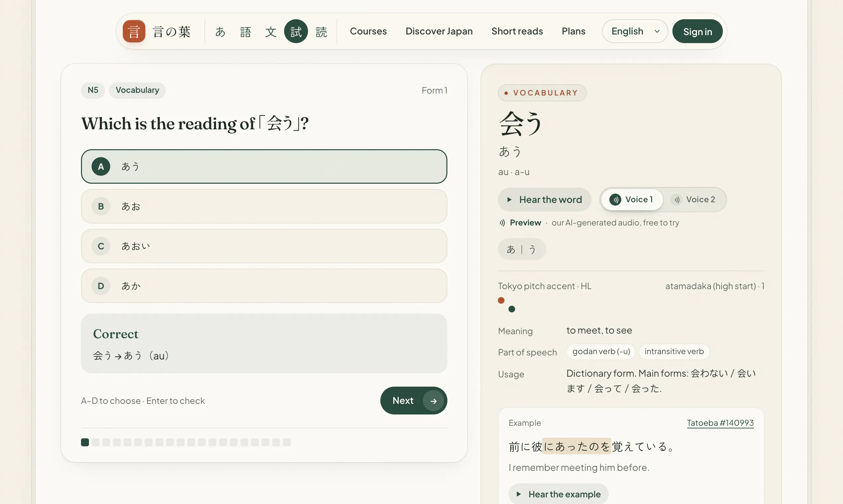
Task: Open the Courses menu
Action: [368, 31]
